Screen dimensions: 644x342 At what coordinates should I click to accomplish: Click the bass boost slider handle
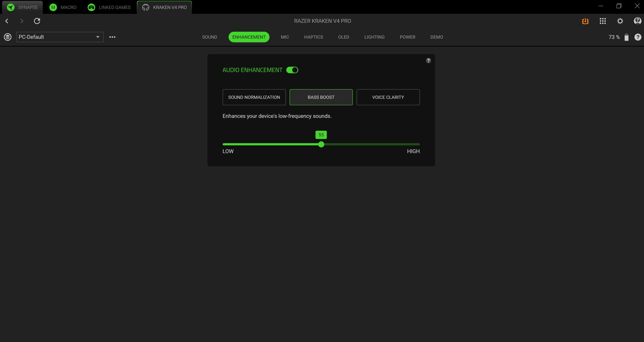321,144
